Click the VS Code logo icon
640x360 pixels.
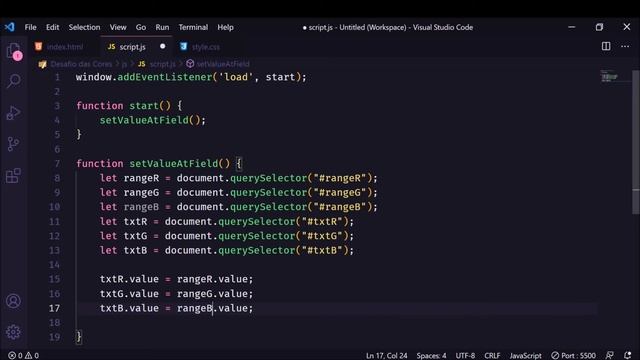point(10,27)
